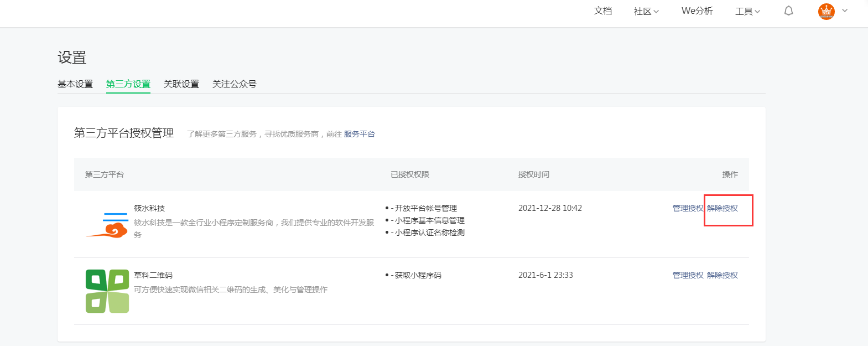The image size is (868, 346).
Task: Click the 2021-12-28 10:42 authorization time
Action: [550, 208]
